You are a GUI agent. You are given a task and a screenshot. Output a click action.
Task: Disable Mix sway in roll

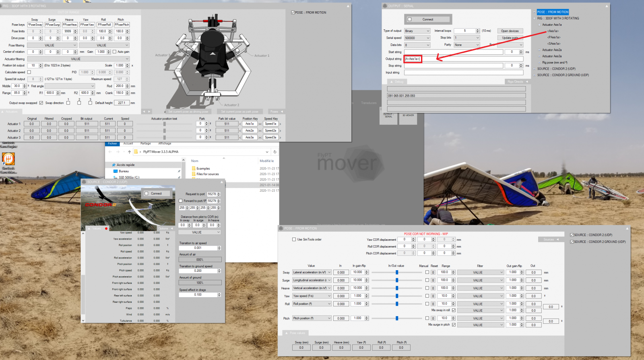point(454,310)
